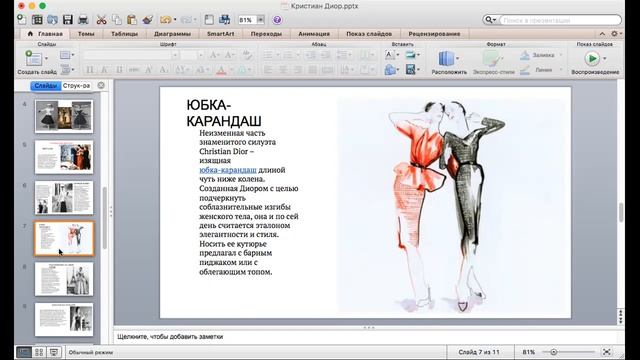Toggle Italic formatting in font group
This screenshot has height=360, width=640.
pyautogui.click(x=104, y=70)
